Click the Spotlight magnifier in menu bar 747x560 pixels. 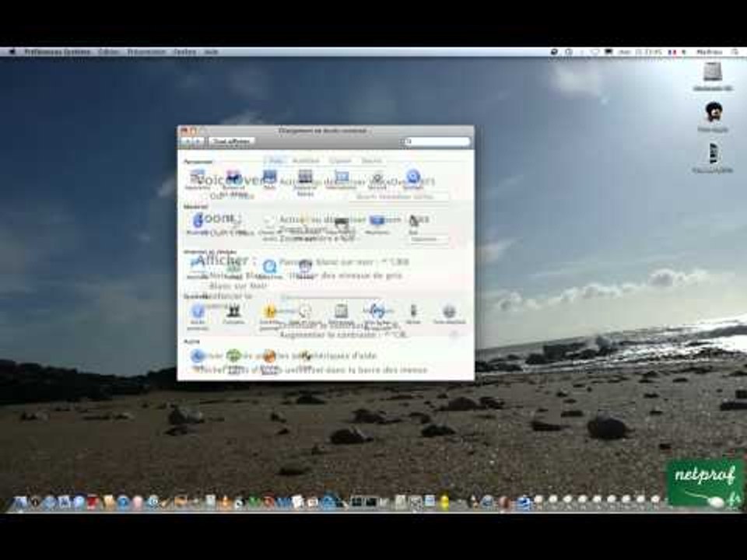(x=735, y=51)
